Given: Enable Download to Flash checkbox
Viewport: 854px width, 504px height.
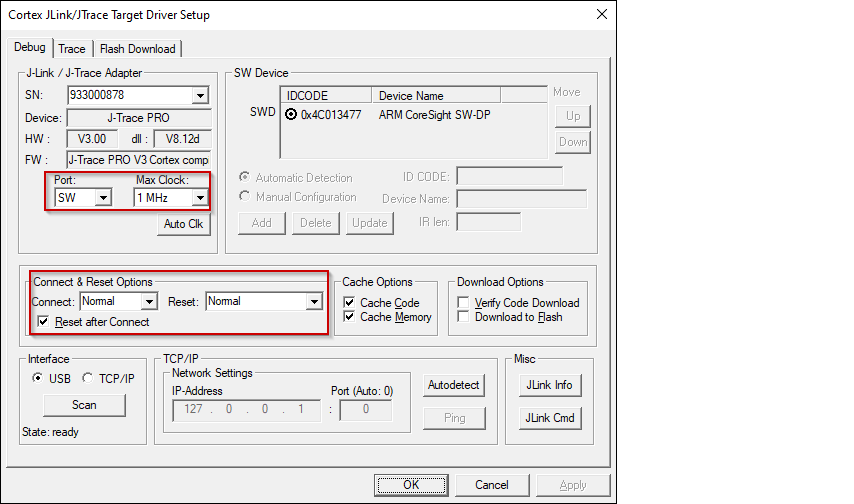Looking at the screenshot, I should click(464, 317).
